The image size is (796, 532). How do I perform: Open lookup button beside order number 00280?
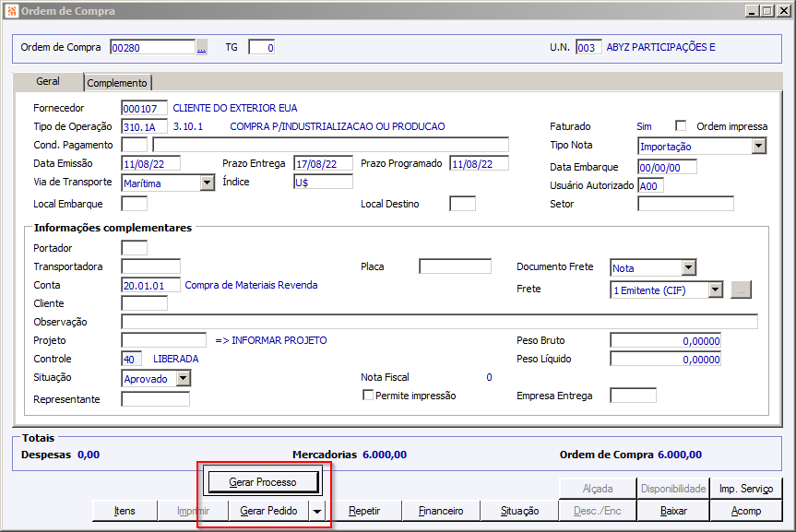pyautogui.click(x=202, y=47)
